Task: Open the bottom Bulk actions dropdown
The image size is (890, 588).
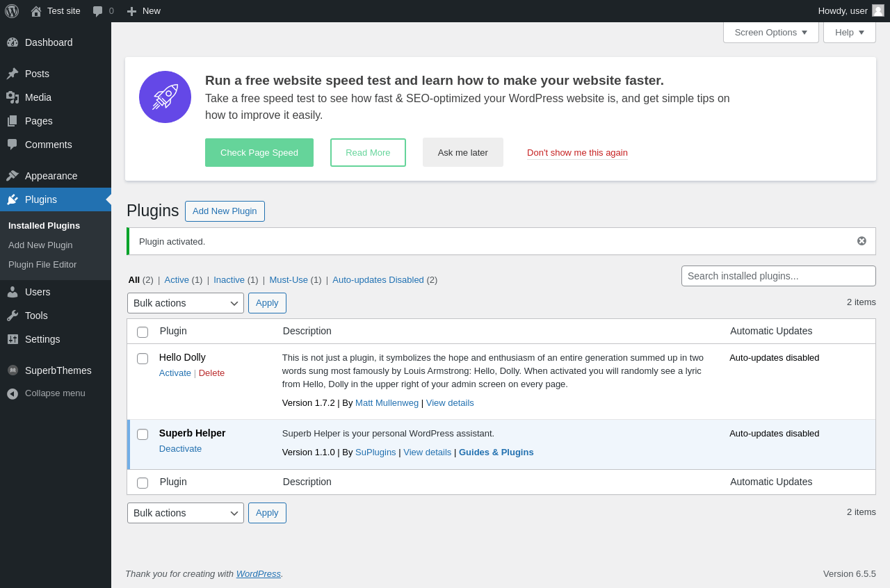Action: pos(186,513)
